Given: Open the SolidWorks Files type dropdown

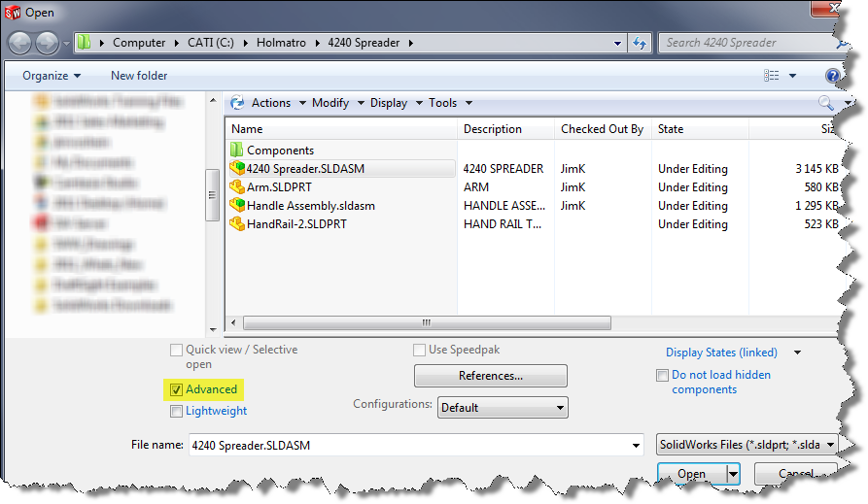Looking at the screenshot, I should (746, 445).
